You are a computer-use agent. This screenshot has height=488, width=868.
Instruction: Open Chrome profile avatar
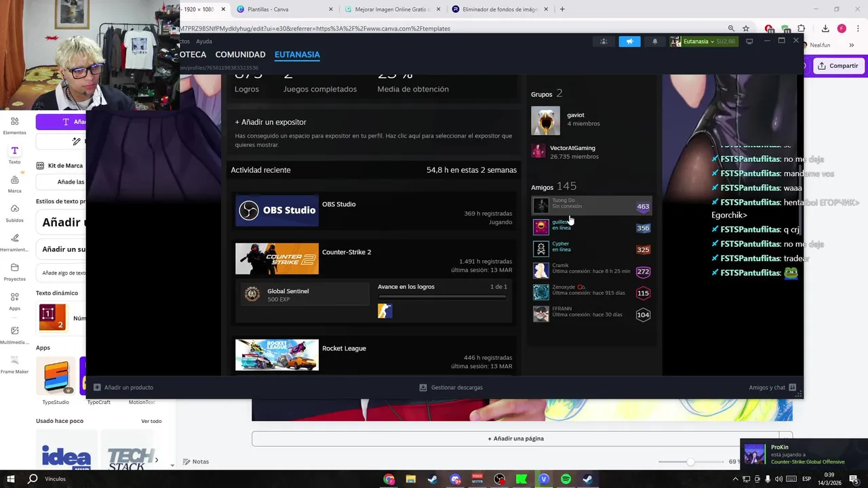(x=842, y=28)
